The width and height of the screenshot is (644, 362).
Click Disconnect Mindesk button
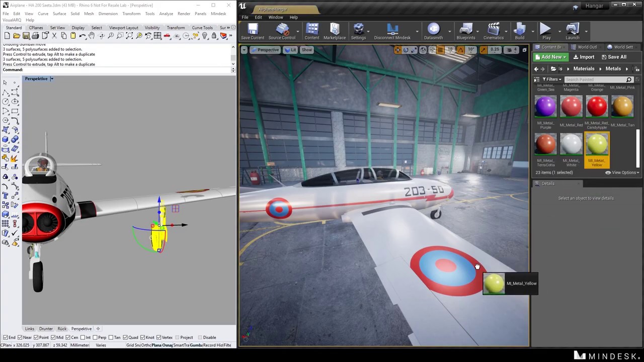pos(392,32)
